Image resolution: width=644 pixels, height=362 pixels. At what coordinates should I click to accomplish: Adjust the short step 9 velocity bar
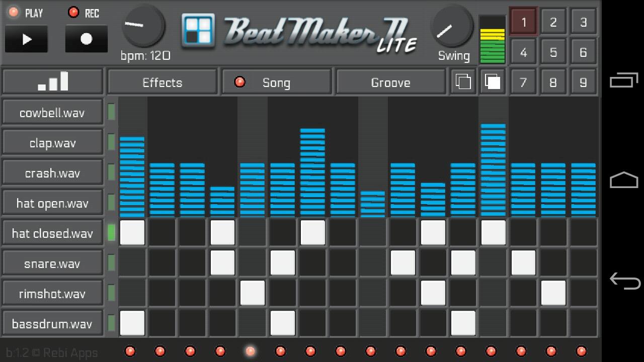[373, 204]
